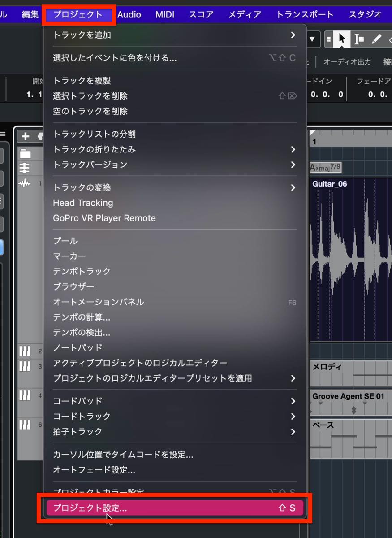
Task: Open the テンポトラック editor
Action: point(175,271)
